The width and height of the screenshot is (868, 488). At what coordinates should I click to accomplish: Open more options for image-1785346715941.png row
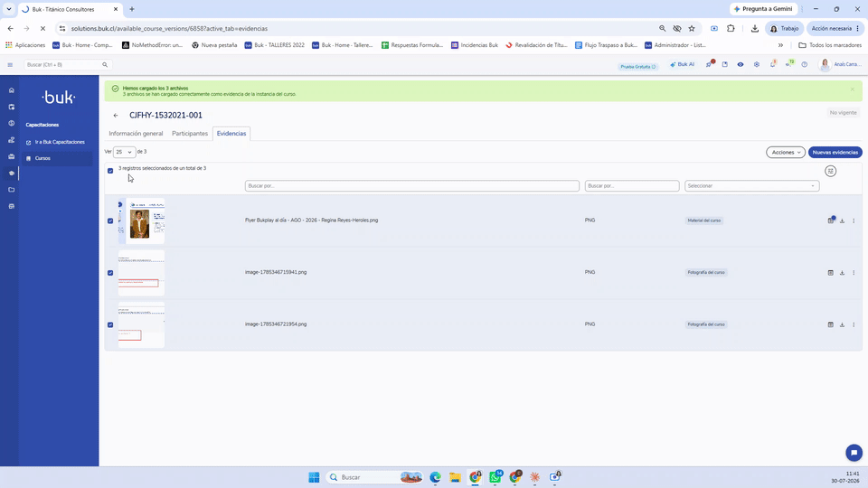(x=854, y=273)
